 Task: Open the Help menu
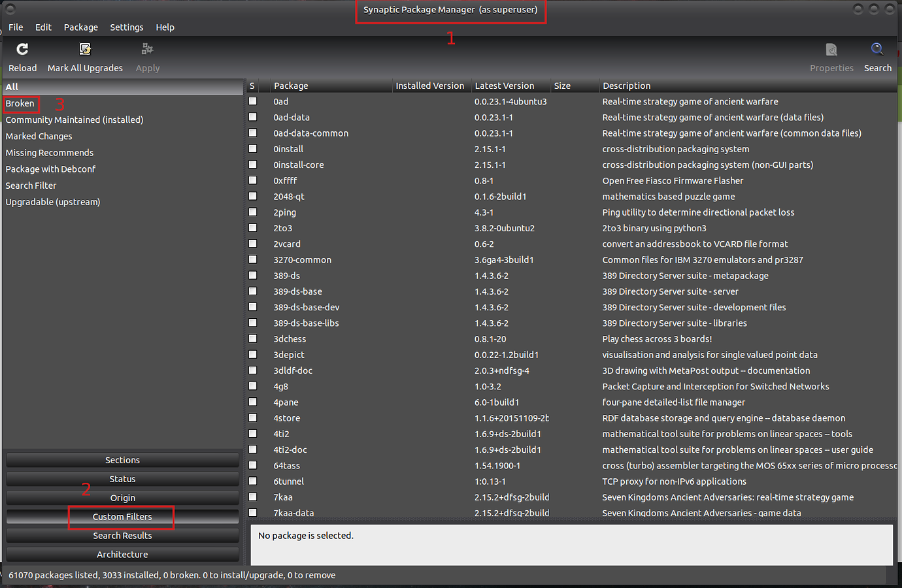click(x=165, y=27)
